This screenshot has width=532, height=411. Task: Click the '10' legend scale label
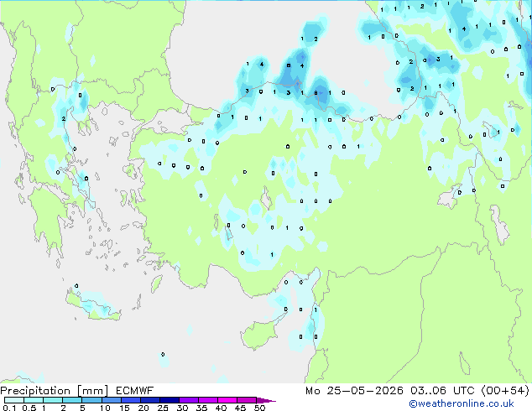pos(105,408)
